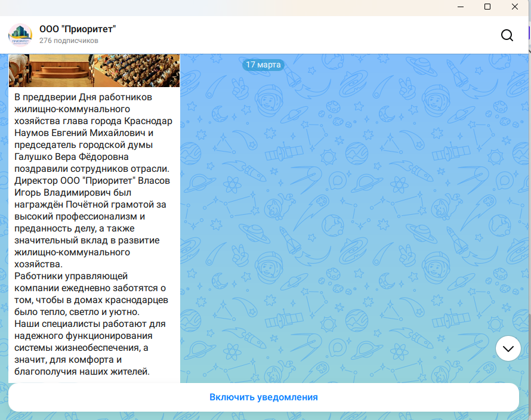Click line "председатель городской думы"
The image size is (531, 420).
(x=84, y=145)
